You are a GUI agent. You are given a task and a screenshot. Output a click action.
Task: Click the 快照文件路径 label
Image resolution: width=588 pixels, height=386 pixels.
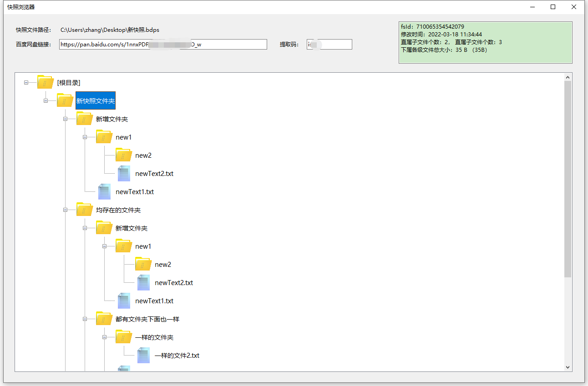[x=33, y=30]
